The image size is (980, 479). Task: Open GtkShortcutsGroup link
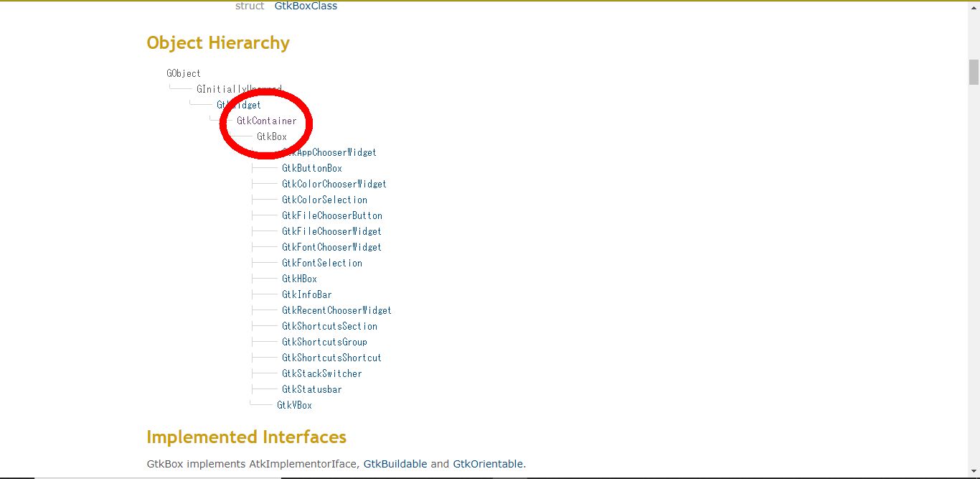[324, 342]
